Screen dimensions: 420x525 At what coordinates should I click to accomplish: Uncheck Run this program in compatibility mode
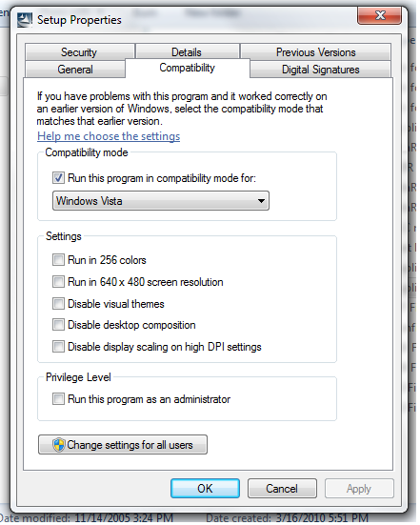(58, 178)
